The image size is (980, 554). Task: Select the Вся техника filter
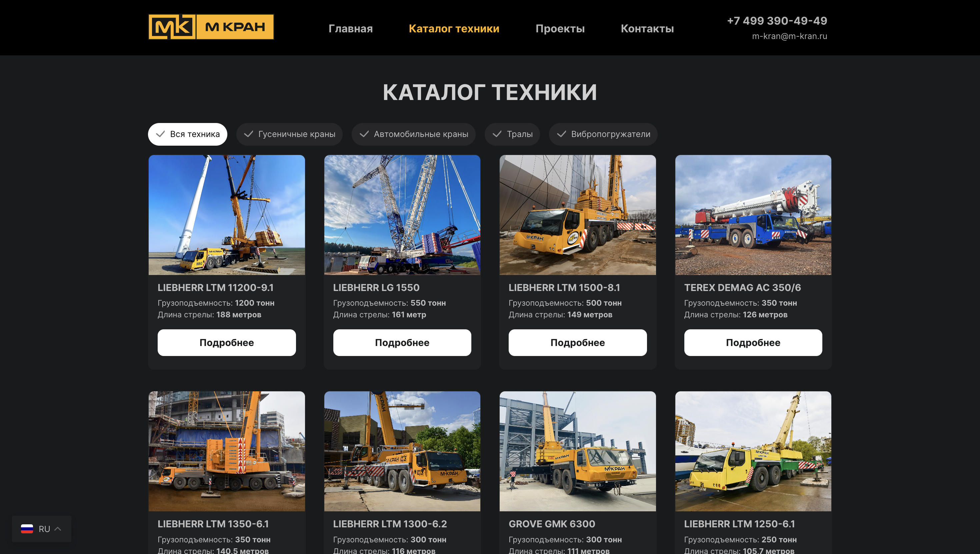[x=188, y=134]
